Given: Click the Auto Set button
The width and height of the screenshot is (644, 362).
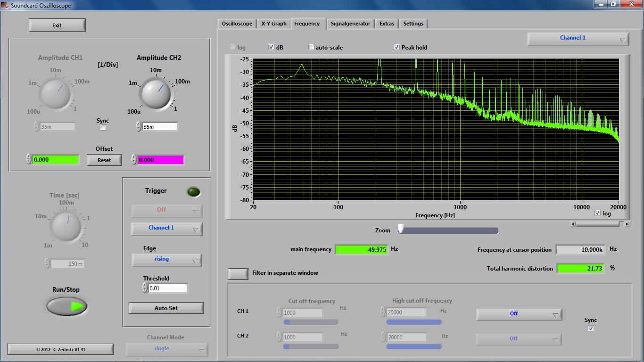Looking at the screenshot, I should [166, 308].
